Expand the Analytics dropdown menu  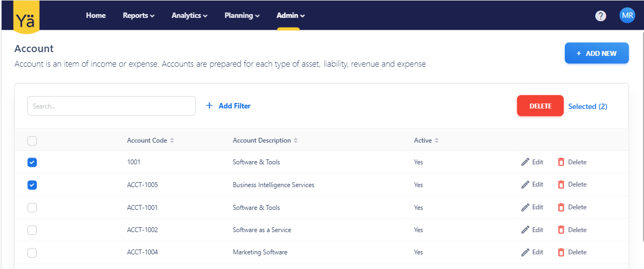point(189,16)
